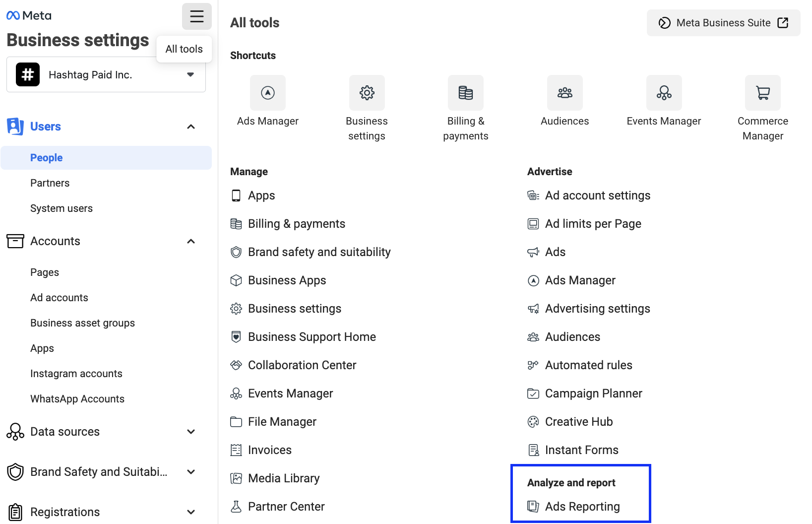
Task: Select People in the sidebar
Action: pos(106,158)
